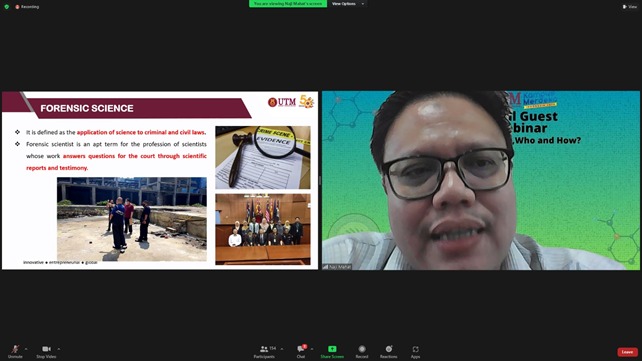Open video options arrow beside Stop Video
This screenshot has width=642, height=361.
59,349
